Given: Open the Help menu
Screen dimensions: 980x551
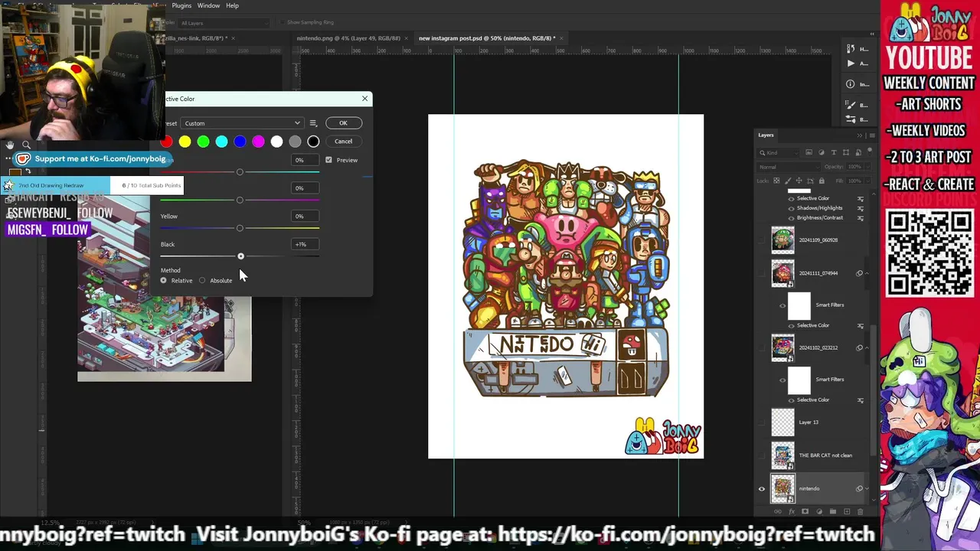Looking at the screenshot, I should (232, 5).
